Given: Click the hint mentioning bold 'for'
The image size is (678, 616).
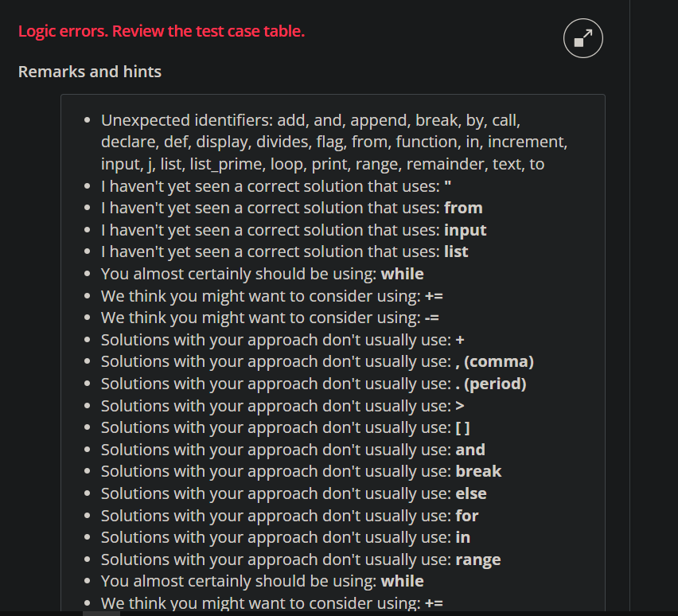Looking at the screenshot, I should click(290, 516).
